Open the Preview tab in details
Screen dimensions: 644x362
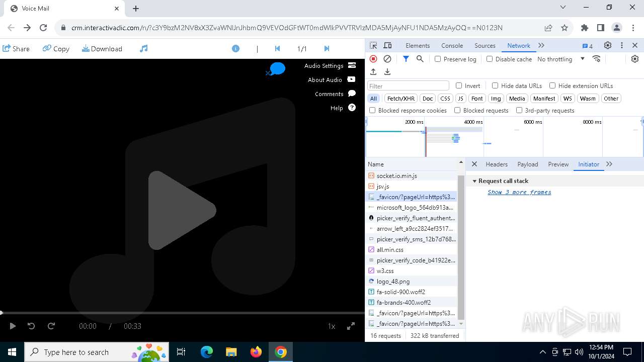coord(558,164)
